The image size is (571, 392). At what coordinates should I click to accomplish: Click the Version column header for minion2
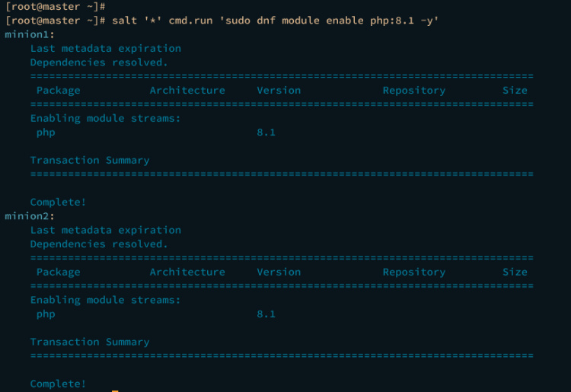(x=279, y=272)
